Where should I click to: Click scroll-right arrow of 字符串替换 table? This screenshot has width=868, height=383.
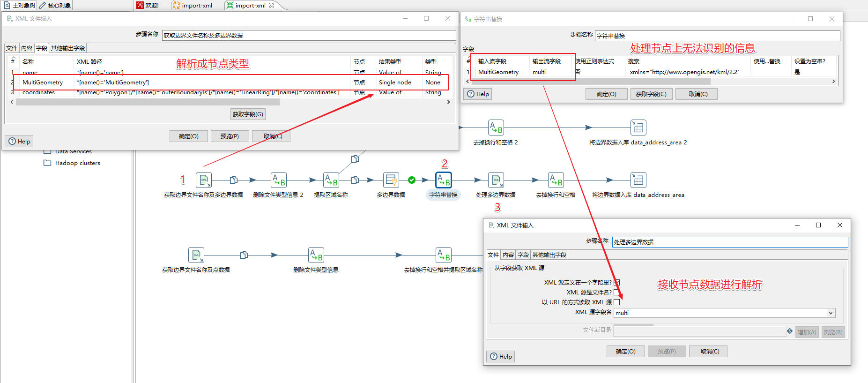pyautogui.click(x=833, y=81)
